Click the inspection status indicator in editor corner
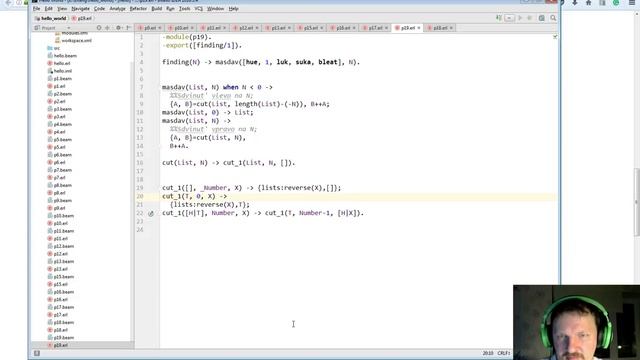 (x=555, y=37)
